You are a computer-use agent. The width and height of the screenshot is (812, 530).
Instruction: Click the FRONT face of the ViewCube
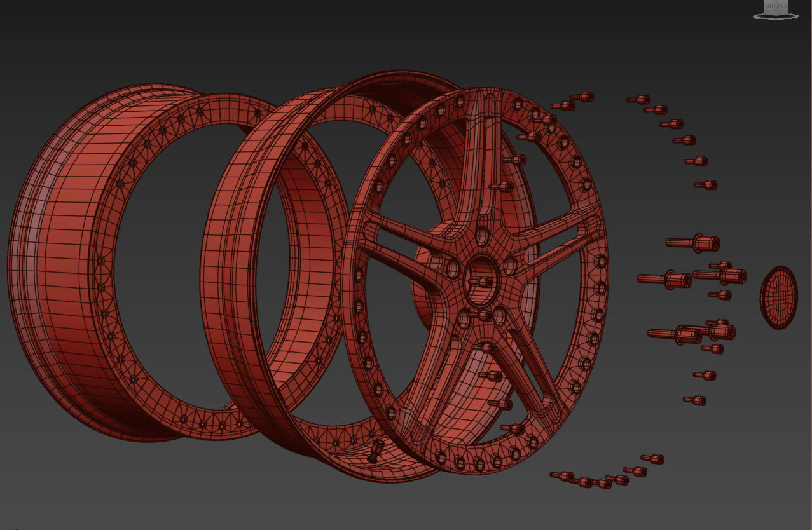click(782, 6)
